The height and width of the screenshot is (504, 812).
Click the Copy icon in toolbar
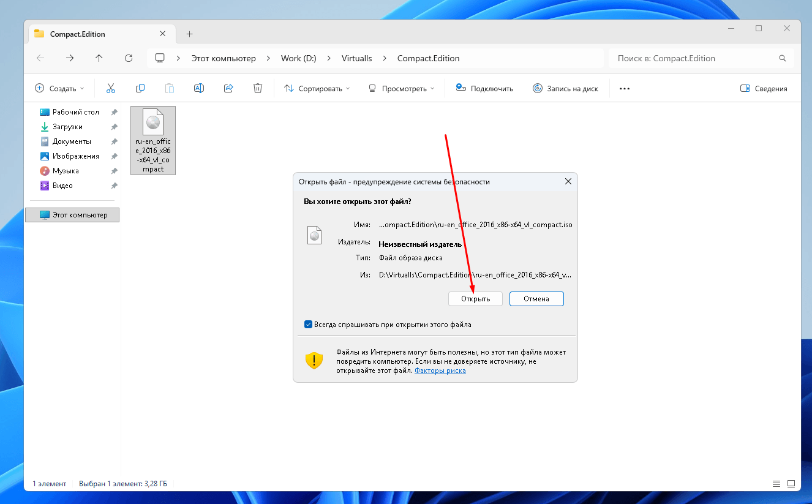[140, 88]
